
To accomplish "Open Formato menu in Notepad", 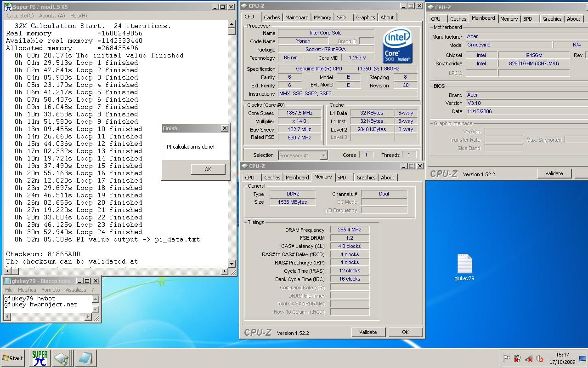I will (51, 290).
